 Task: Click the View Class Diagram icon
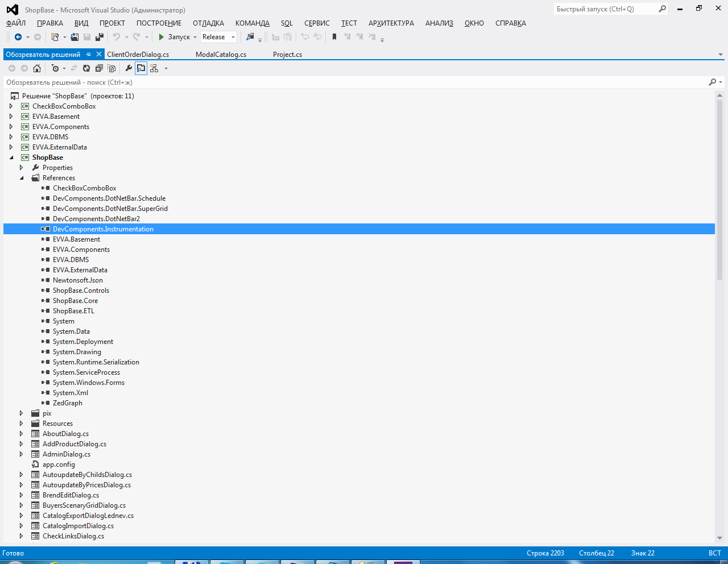(154, 68)
